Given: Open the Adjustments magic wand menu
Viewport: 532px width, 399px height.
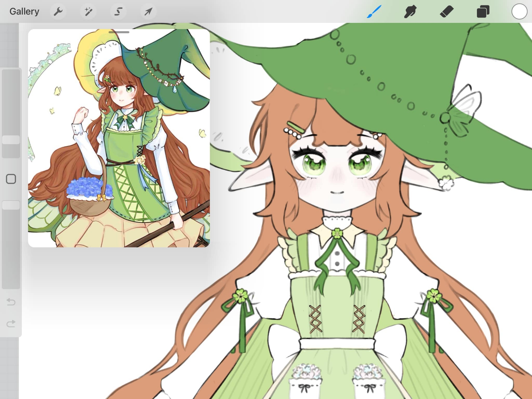Looking at the screenshot, I should (x=88, y=11).
